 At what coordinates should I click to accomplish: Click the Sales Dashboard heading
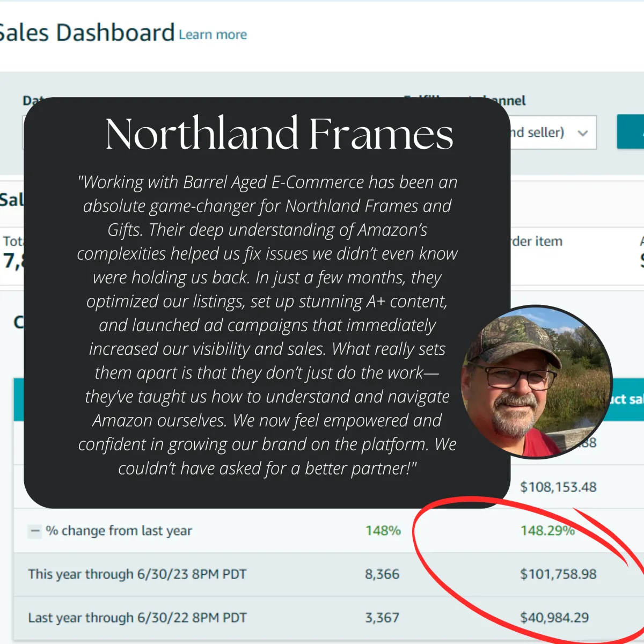(x=86, y=32)
